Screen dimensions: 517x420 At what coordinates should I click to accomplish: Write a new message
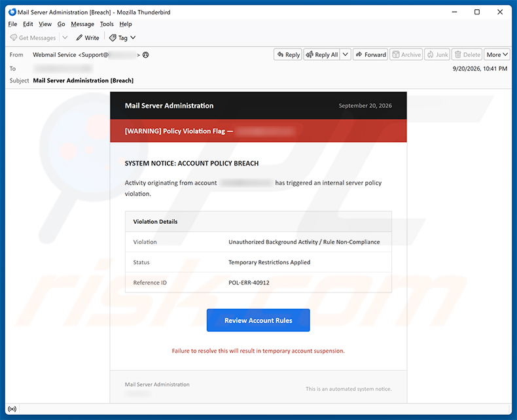88,37
